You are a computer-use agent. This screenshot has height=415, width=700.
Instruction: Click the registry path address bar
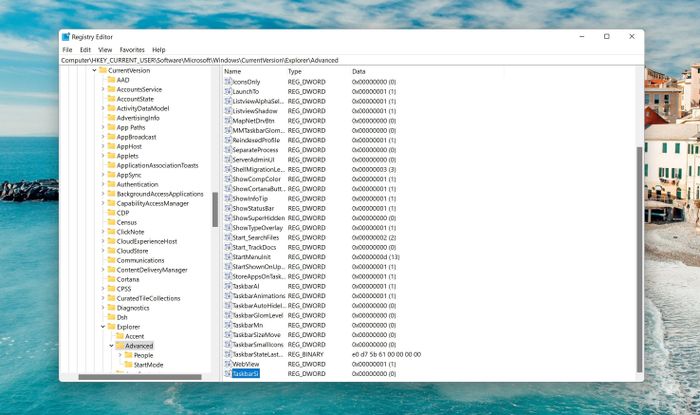click(352, 60)
